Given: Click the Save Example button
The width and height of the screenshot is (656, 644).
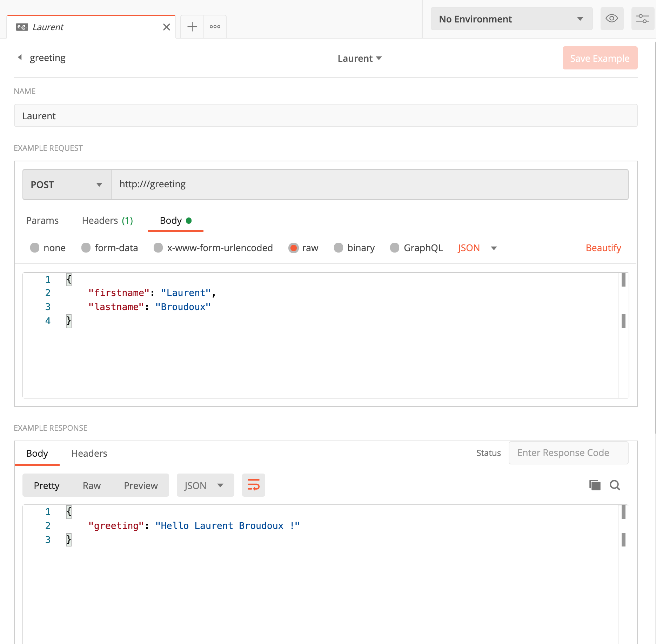Looking at the screenshot, I should pos(600,58).
